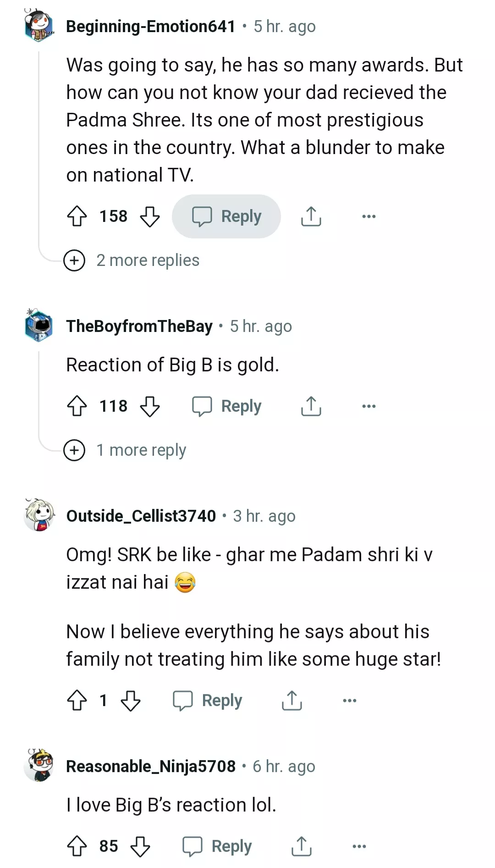This screenshot has width=495, height=868.
Task: Open Outside_Cellist3740's profile
Action: 141,516
